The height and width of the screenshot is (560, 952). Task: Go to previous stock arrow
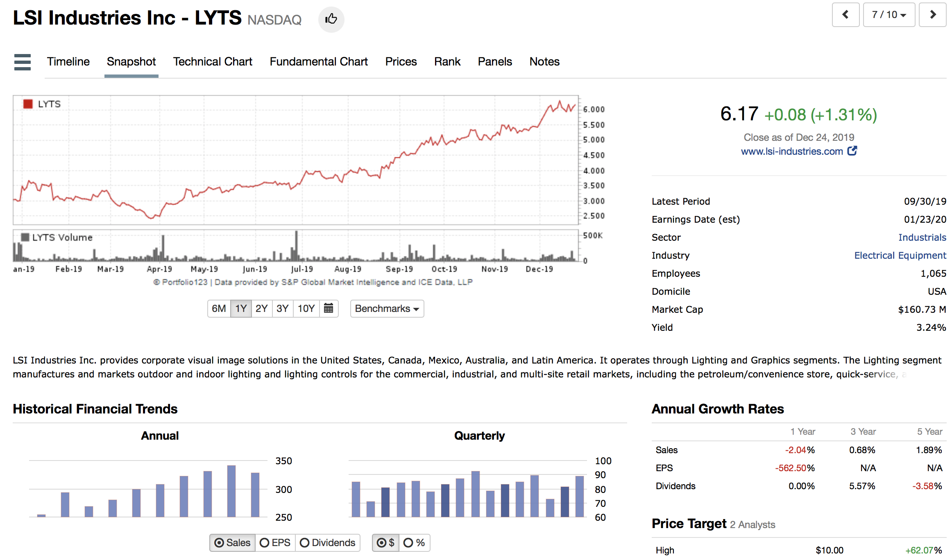845,15
